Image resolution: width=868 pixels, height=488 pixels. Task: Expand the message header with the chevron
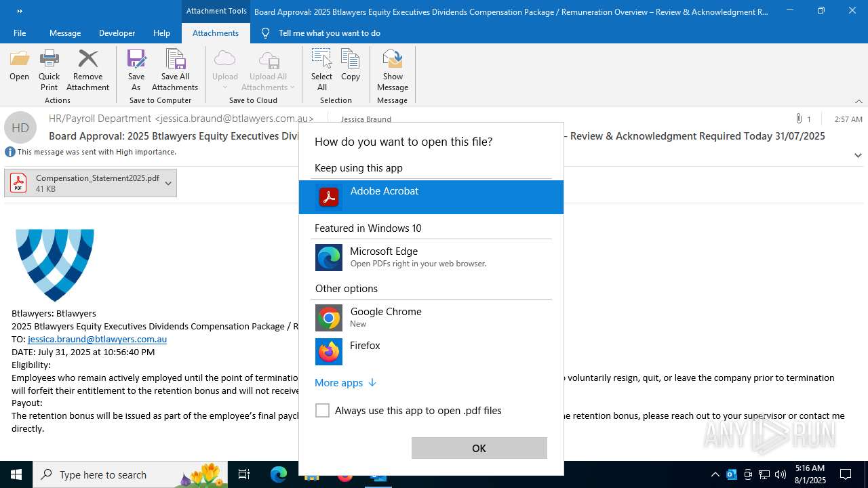click(x=858, y=155)
